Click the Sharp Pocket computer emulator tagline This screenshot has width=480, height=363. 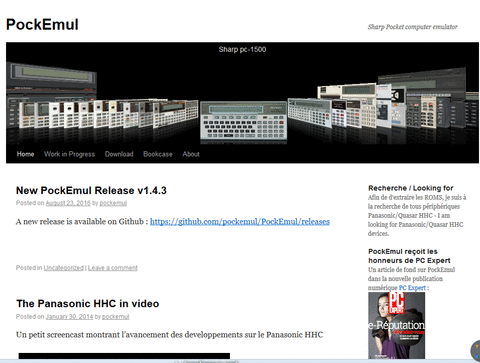pos(413,27)
